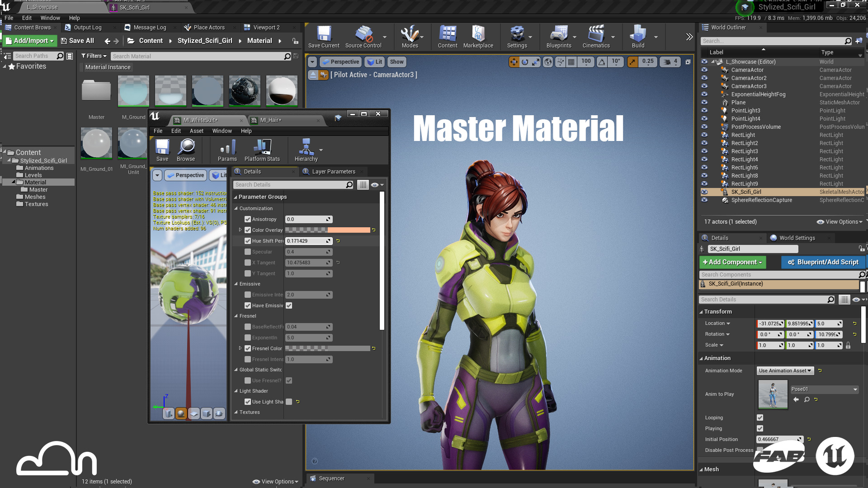The height and width of the screenshot is (488, 868).
Task: Open Platform Stats in material editor
Action: (262, 150)
